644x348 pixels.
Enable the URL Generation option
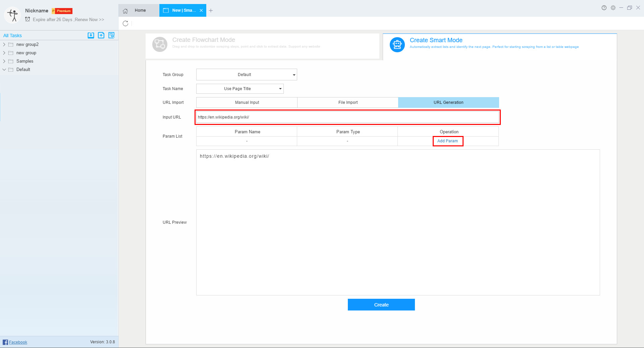pyautogui.click(x=448, y=102)
